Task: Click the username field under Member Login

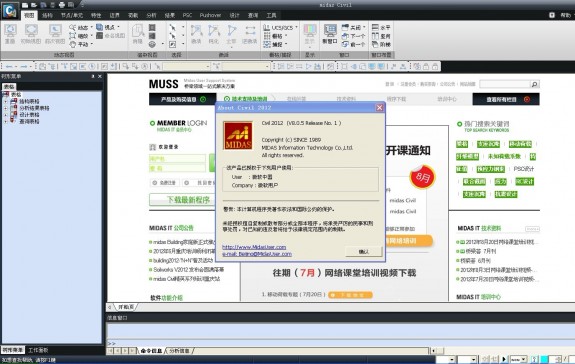Action: coord(177,159)
